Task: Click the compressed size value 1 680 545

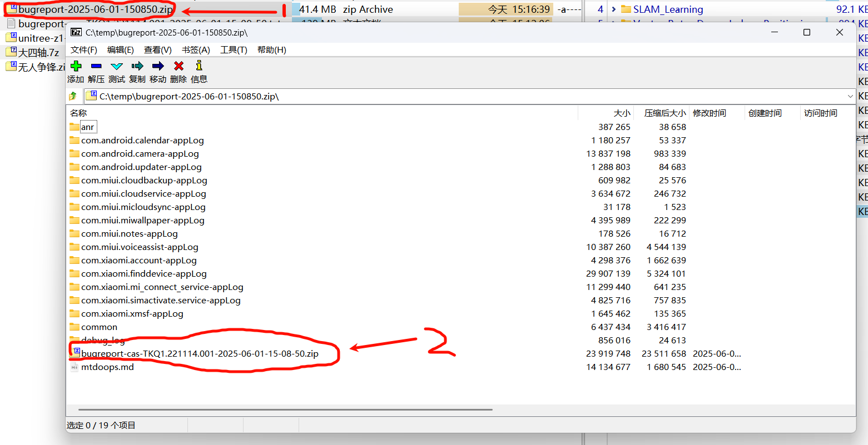Action: click(666, 367)
